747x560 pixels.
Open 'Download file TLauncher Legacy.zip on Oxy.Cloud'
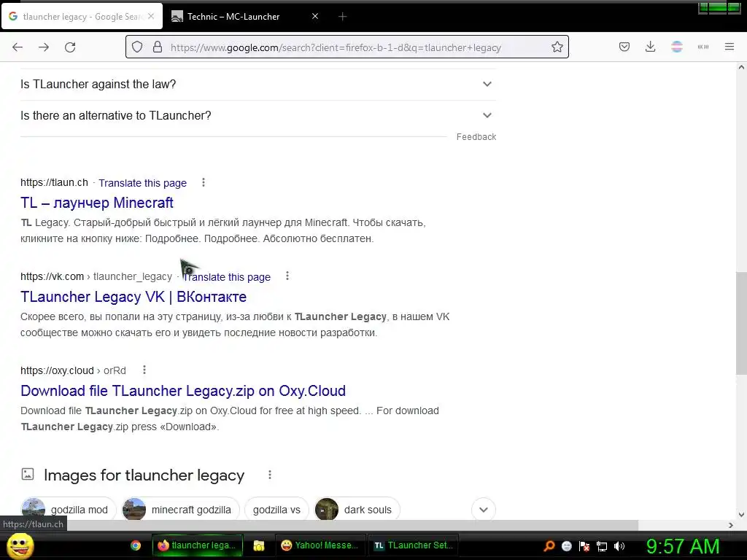pos(183,391)
